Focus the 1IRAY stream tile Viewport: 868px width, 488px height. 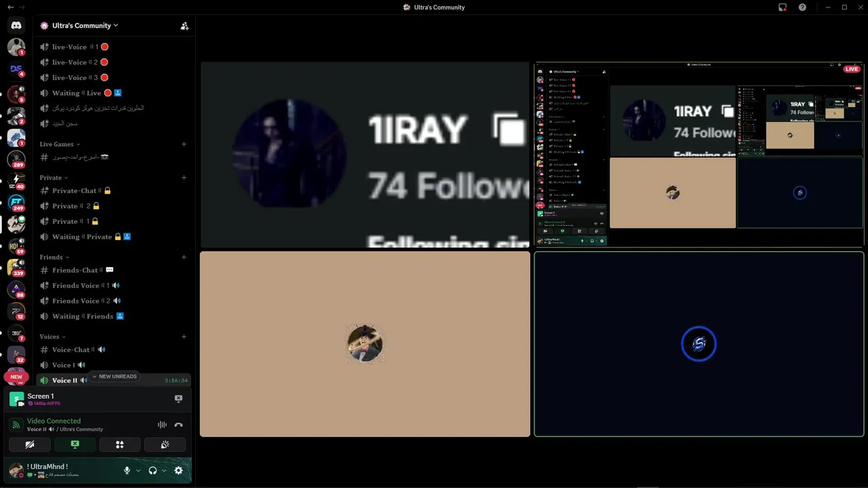pyautogui.click(x=365, y=155)
